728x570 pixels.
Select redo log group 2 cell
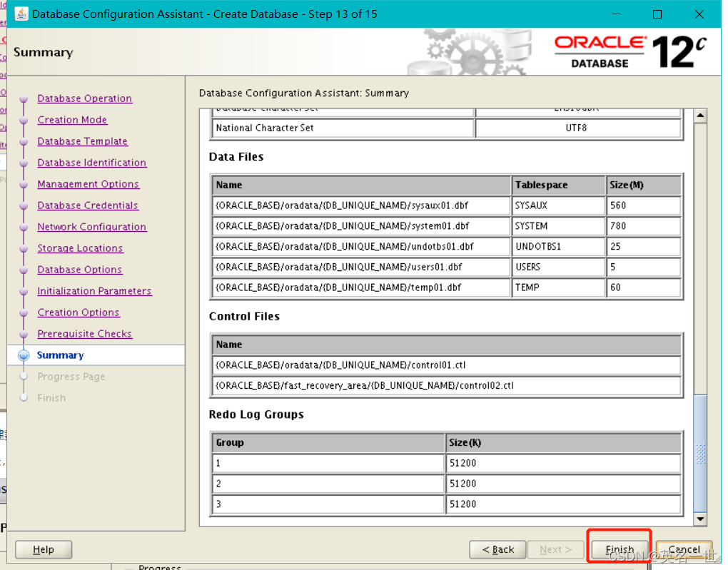point(328,483)
